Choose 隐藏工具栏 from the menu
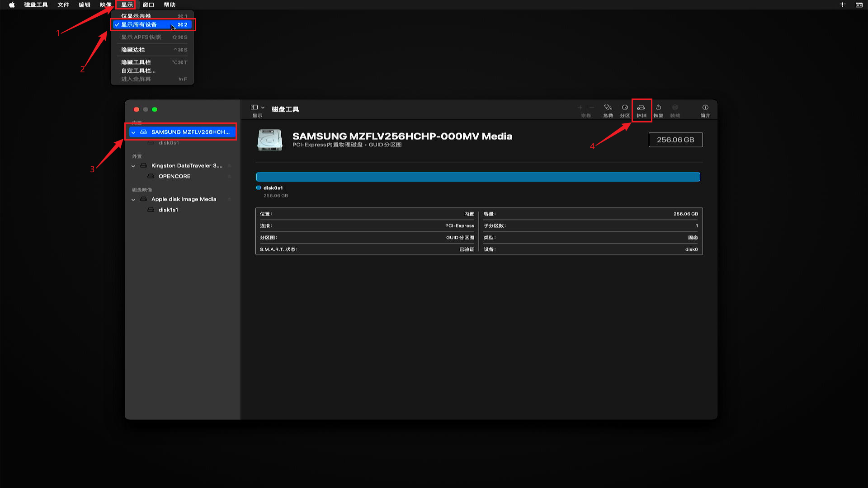868x488 pixels. click(x=153, y=62)
